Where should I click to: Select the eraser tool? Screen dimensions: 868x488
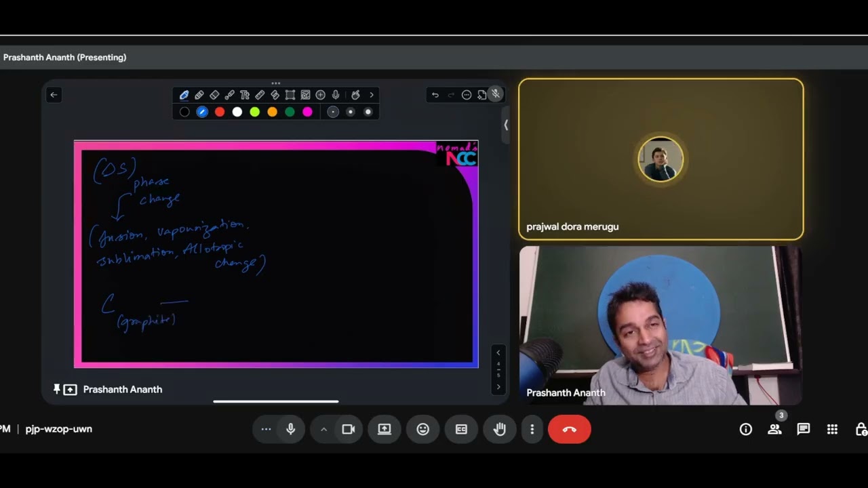pyautogui.click(x=214, y=95)
